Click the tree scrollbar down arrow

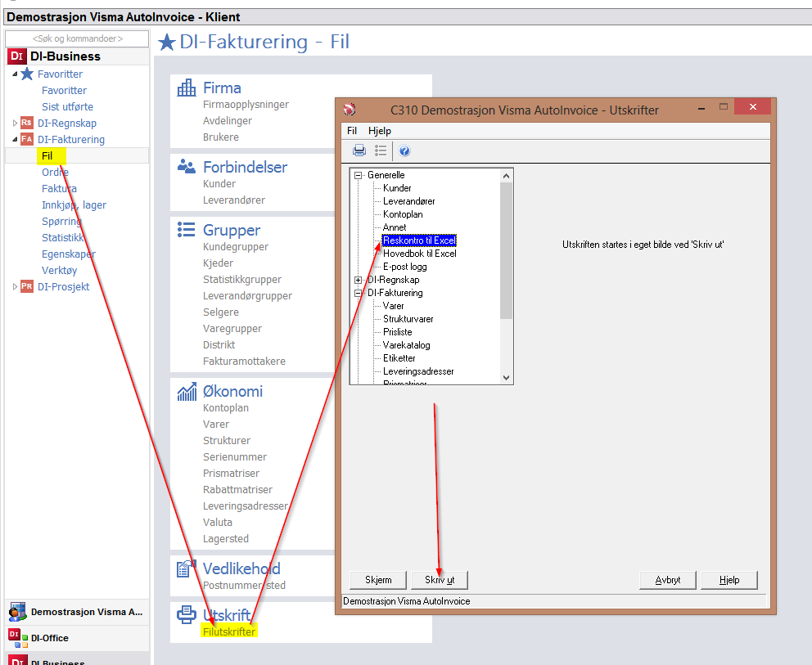coord(507,378)
